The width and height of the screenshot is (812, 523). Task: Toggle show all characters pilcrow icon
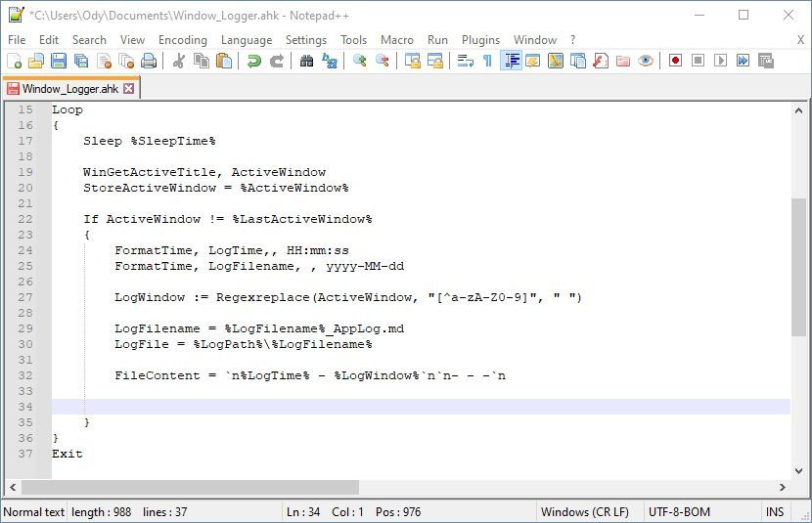click(487, 61)
